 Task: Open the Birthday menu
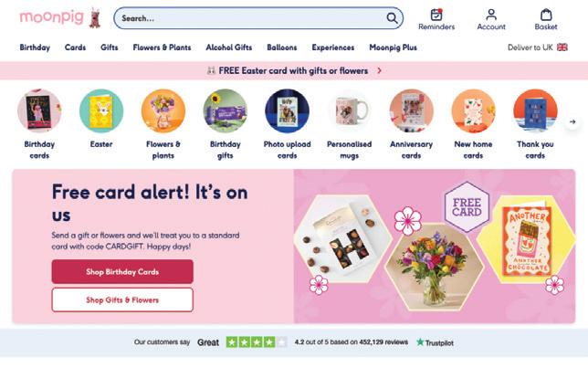point(35,47)
